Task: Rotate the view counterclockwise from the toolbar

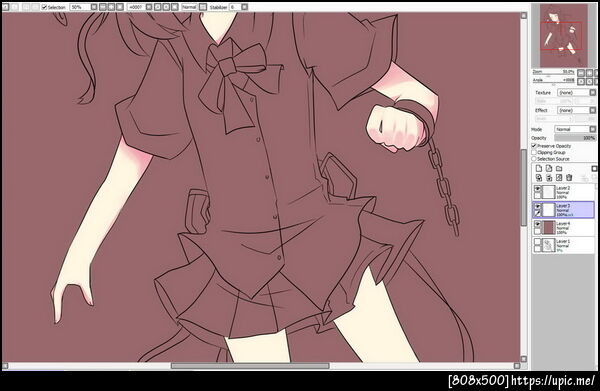Action: click(x=158, y=7)
